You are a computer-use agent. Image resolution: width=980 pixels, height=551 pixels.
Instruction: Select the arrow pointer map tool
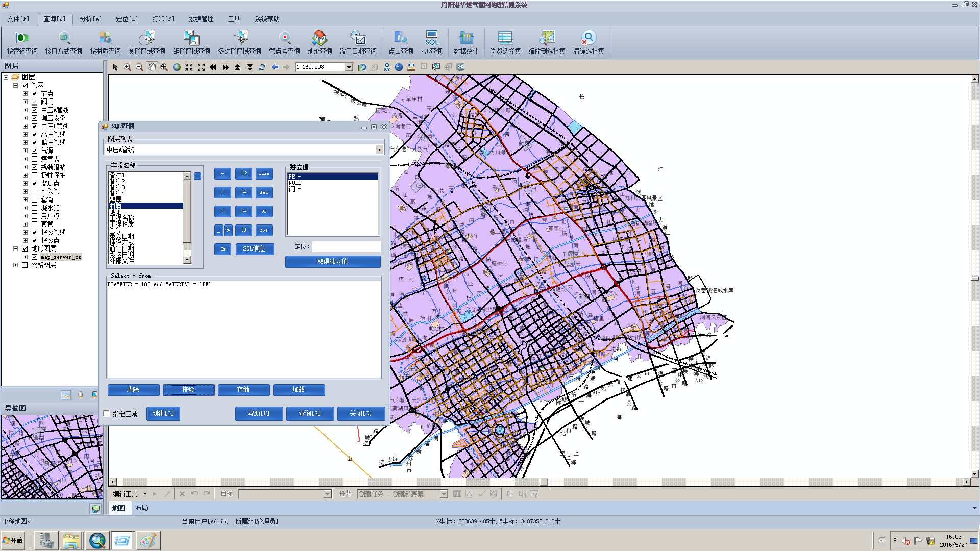115,67
